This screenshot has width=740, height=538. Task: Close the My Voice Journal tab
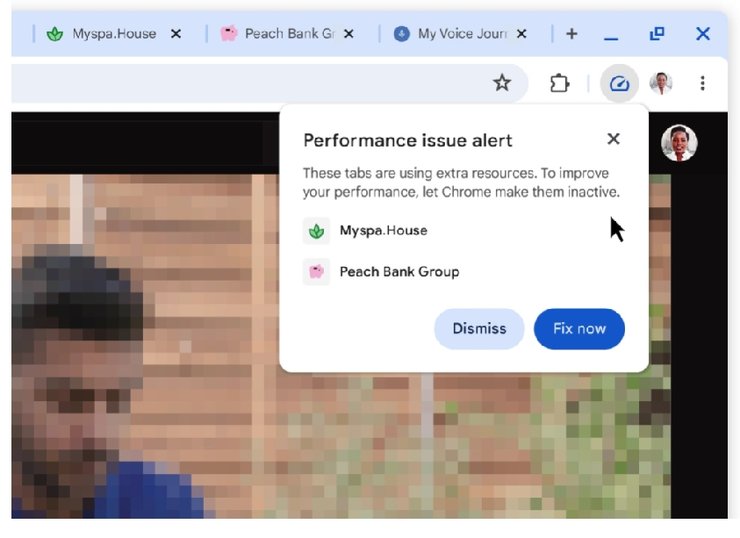(521, 34)
